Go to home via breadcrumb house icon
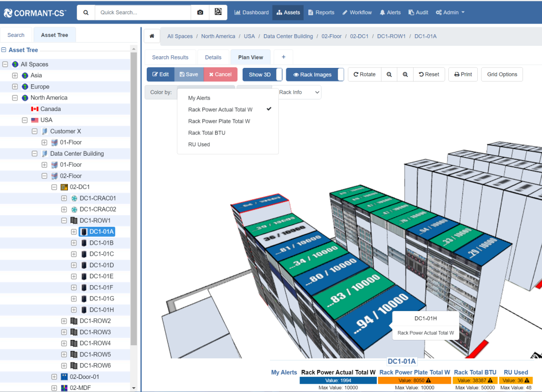The width and height of the screenshot is (542, 392). point(152,36)
